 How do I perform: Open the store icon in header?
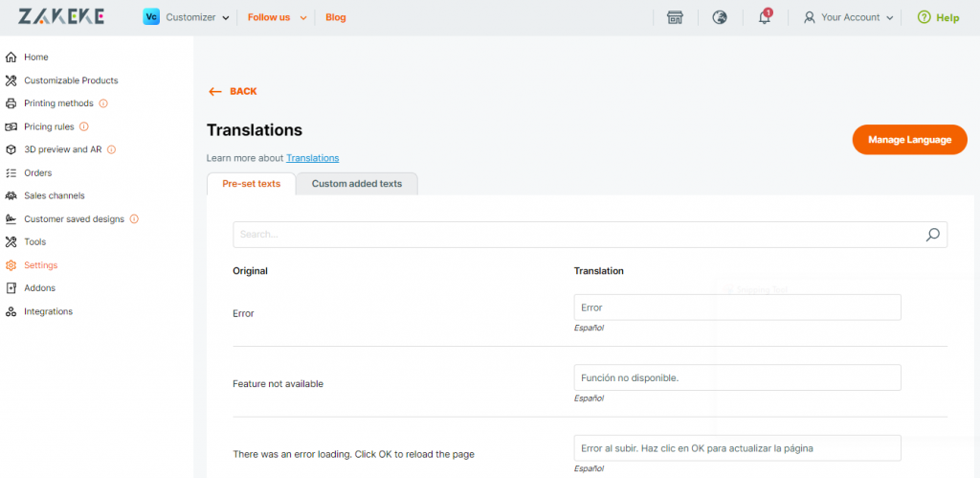(x=675, y=17)
